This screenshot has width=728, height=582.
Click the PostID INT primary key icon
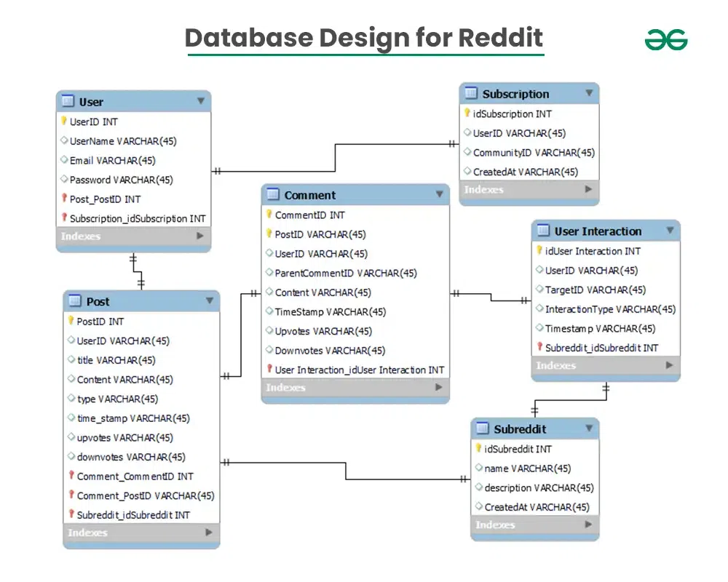click(x=71, y=320)
